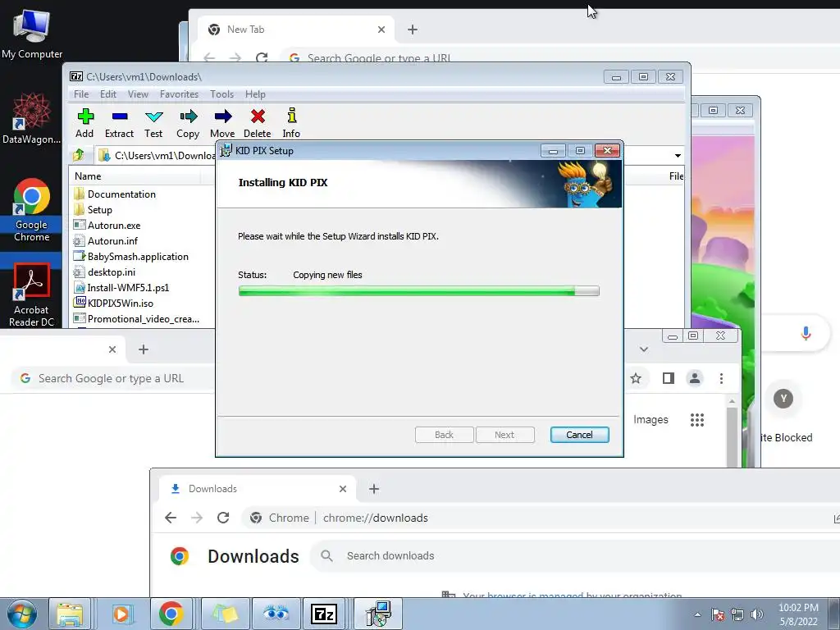Cancel the KID PIX installation
The image size is (840, 630).
579,435
